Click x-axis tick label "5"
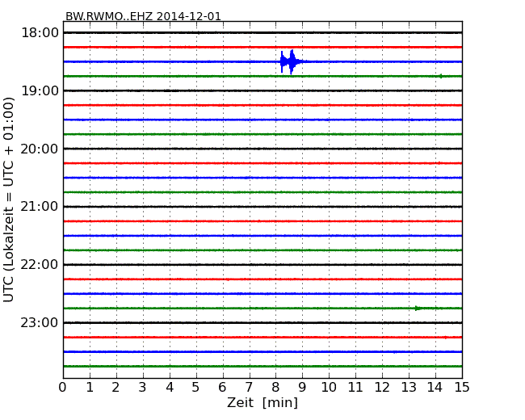Viewport: 525px width, 420px height. [196, 388]
